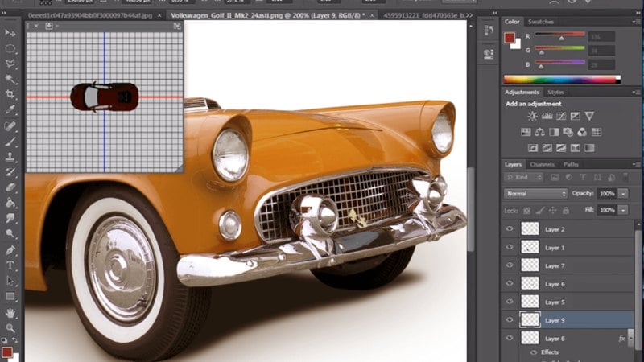Viewport: 644px width, 362px height.
Task: Click the lock all layer icon
Action: [563, 210]
